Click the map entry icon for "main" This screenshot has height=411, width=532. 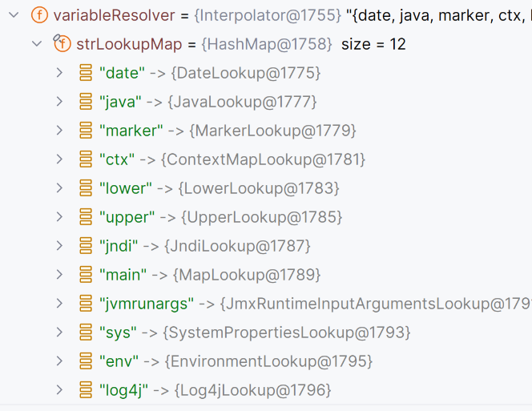coord(86,275)
